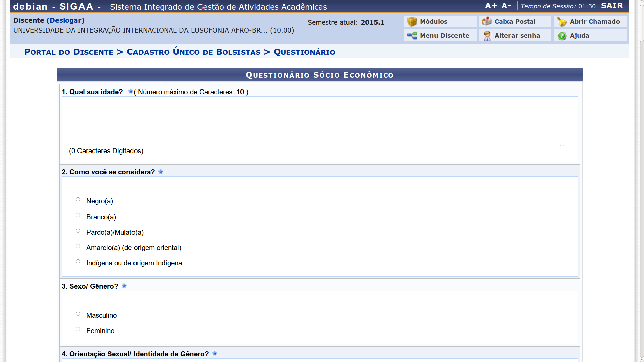
Task: Click the Deslogar link
Action: (66, 20)
